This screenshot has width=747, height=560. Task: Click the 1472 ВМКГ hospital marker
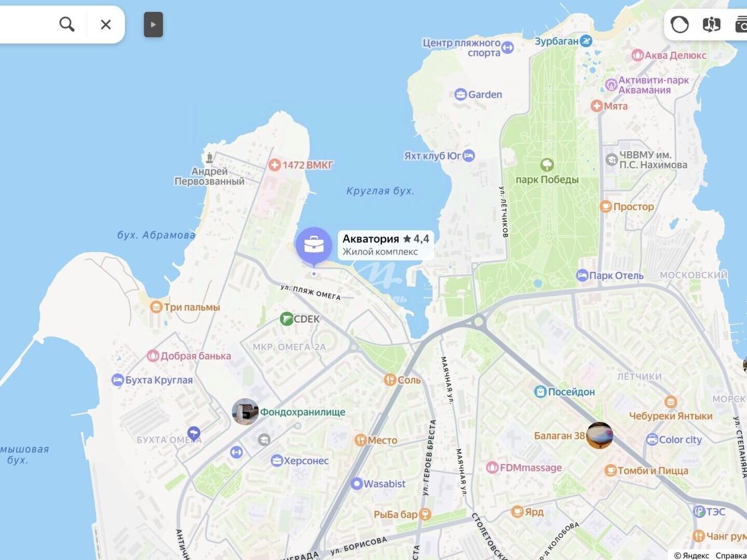point(274,165)
